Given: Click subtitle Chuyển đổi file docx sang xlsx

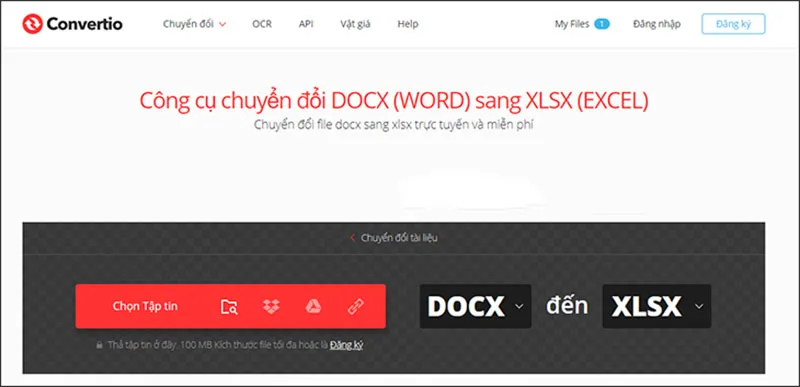Looking at the screenshot, I should pos(393,125).
